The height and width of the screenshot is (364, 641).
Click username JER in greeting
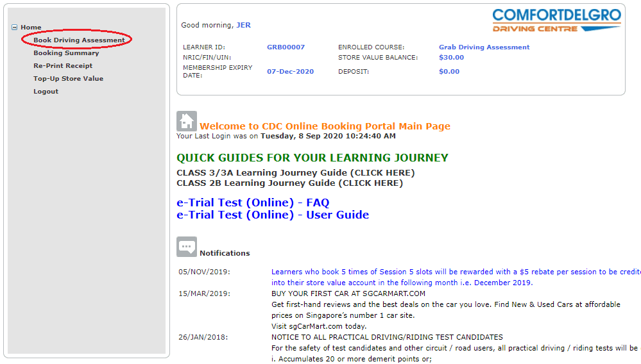point(244,25)
